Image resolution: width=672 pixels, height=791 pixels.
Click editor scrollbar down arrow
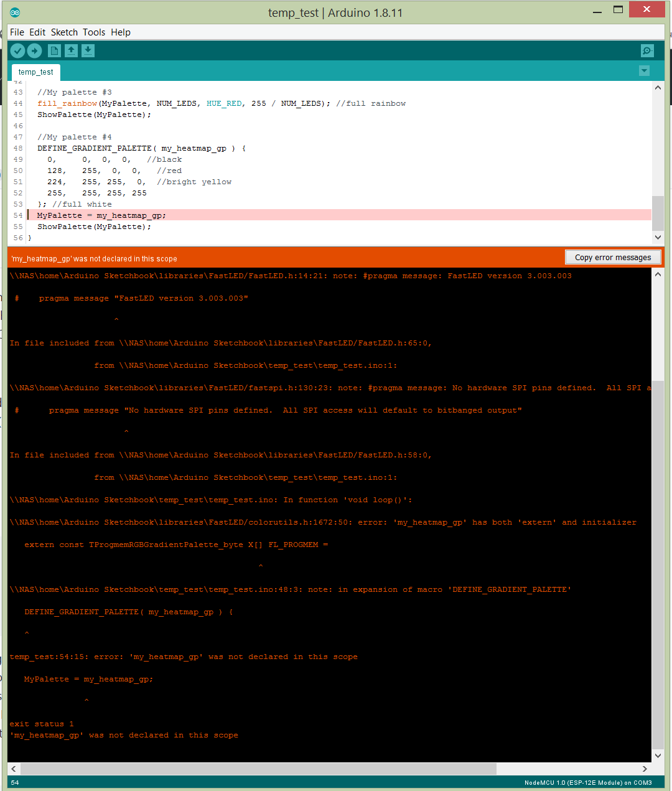(x=658, y=237)
